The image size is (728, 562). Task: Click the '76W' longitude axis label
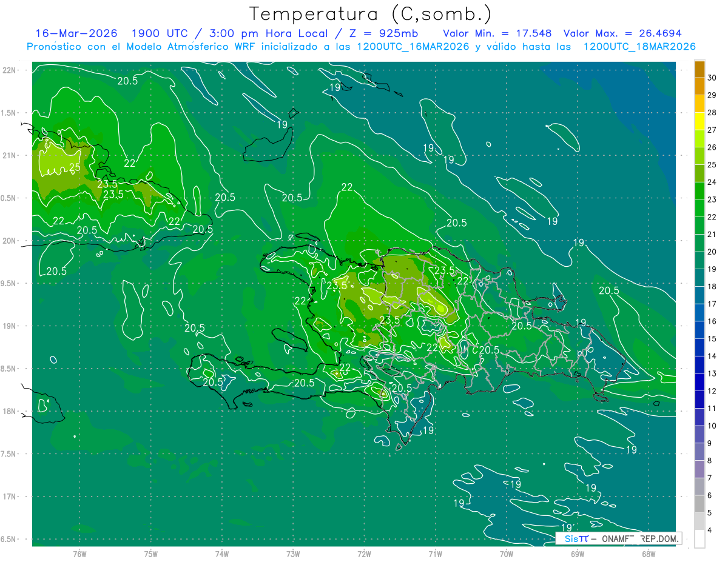(79, 554)
